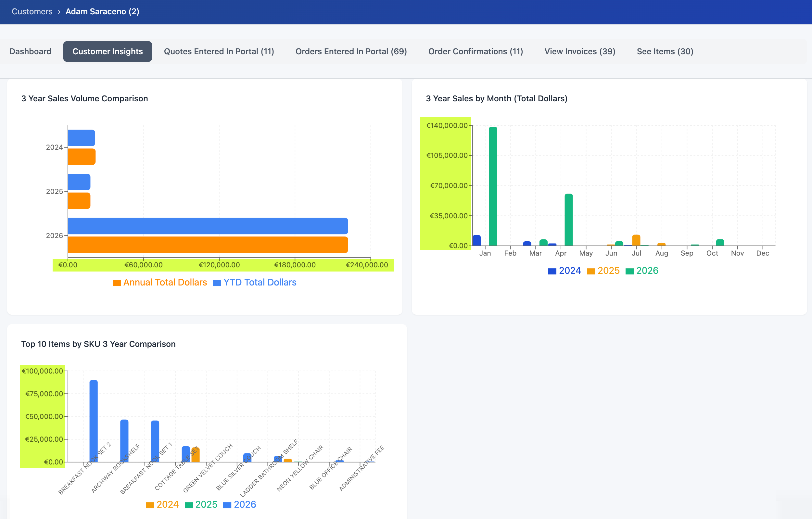Toggle 2025 legend in Top 10 Items chart
Image resolution: width=812 pixels, height=519 pixels.
(x=201, y=504)
